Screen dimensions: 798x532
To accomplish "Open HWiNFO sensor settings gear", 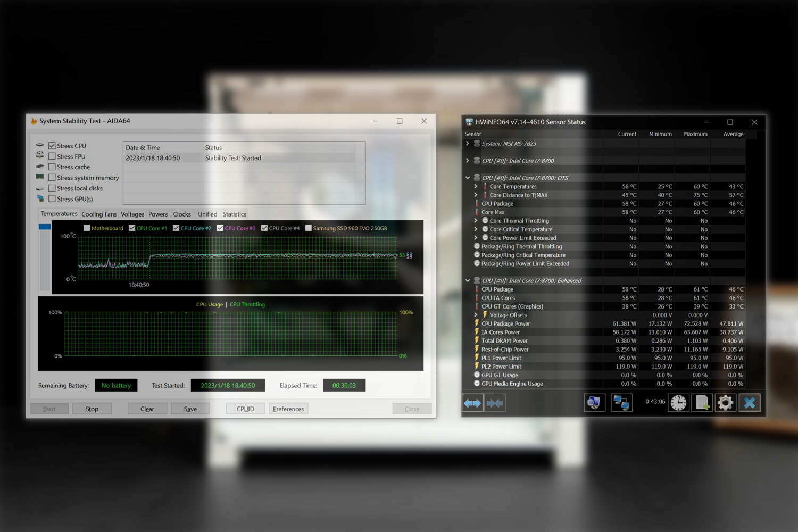I will (725, 403).
